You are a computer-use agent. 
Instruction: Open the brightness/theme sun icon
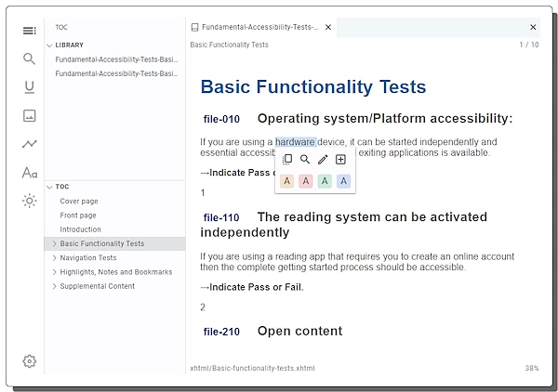tap(30, 201)
